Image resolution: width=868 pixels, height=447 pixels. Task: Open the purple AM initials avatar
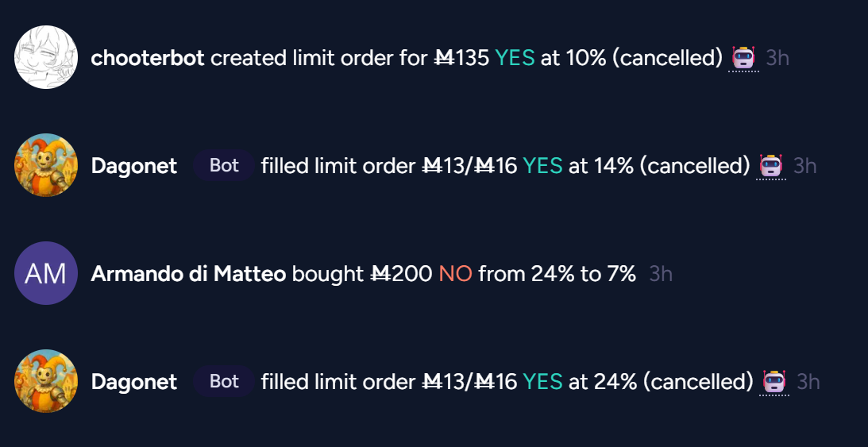[46, 273]
